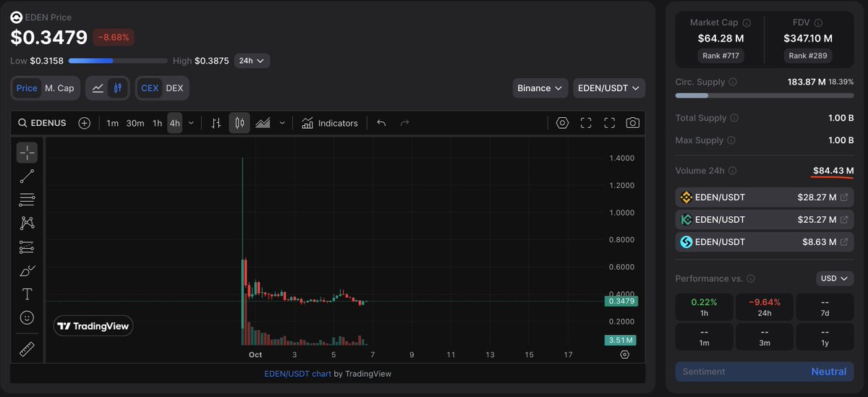Open the Indicators menu
This screenshot has height=397, width=868.
click(x=330, y=123)
